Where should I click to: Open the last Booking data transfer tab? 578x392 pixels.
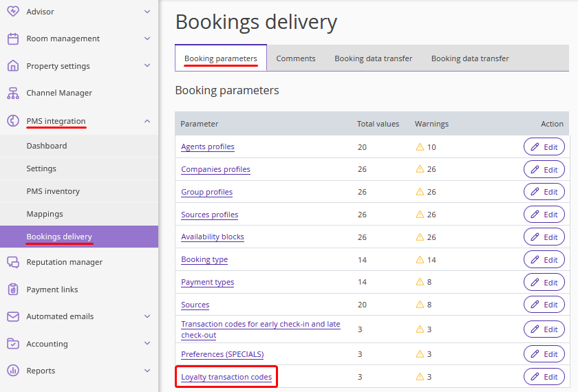[x=470, y=58]
